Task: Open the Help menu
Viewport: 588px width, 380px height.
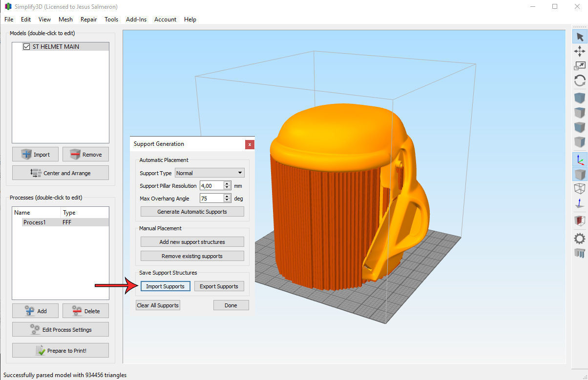Action: tap(190, 20)
